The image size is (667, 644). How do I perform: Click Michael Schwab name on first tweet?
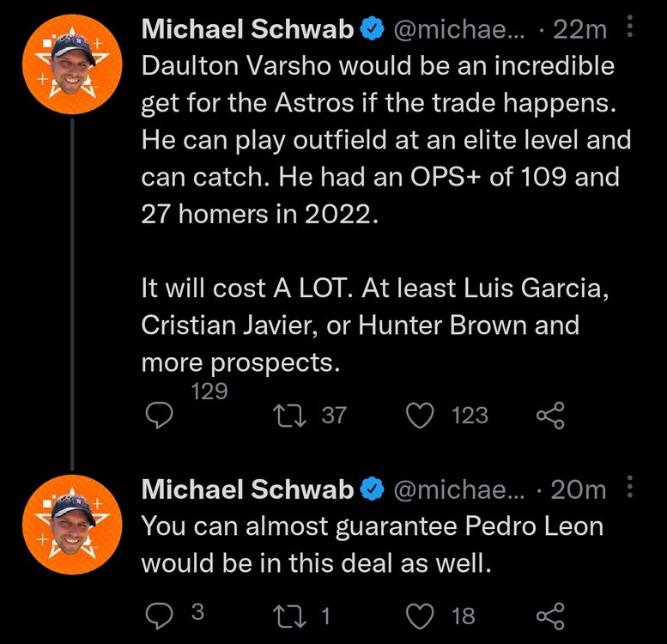(246, 30)
